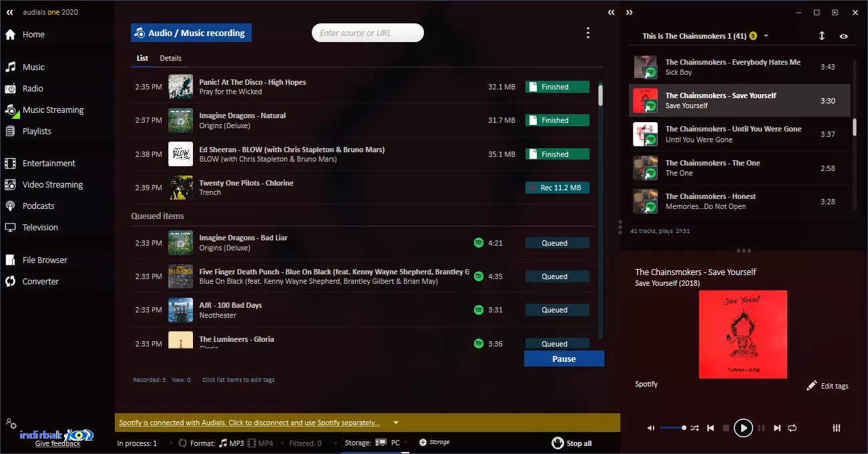Go to the previous track

pos(710,428)
